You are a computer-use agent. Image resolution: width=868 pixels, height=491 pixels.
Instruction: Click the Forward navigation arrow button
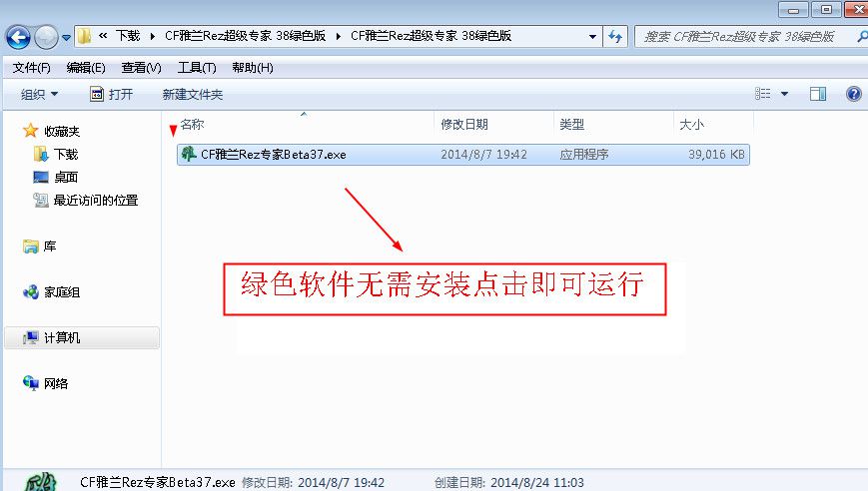pos(46,38)
